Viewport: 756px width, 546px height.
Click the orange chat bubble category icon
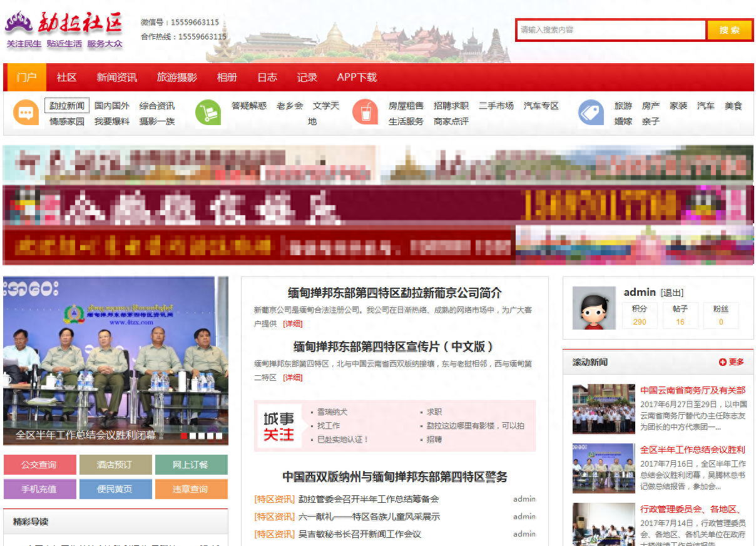26,113
